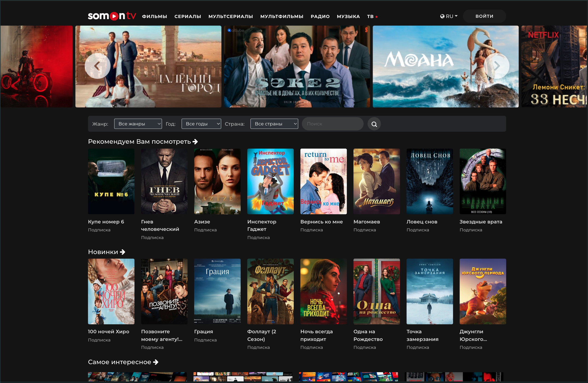The image size is (588, 383).
Task: Open the RU language dropdown arrow
Action: tap(456, 16)
